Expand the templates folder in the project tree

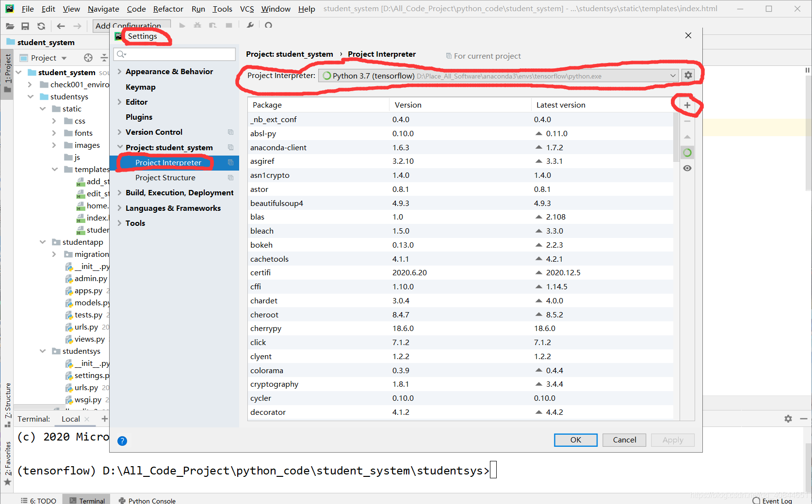click(54, 169)
